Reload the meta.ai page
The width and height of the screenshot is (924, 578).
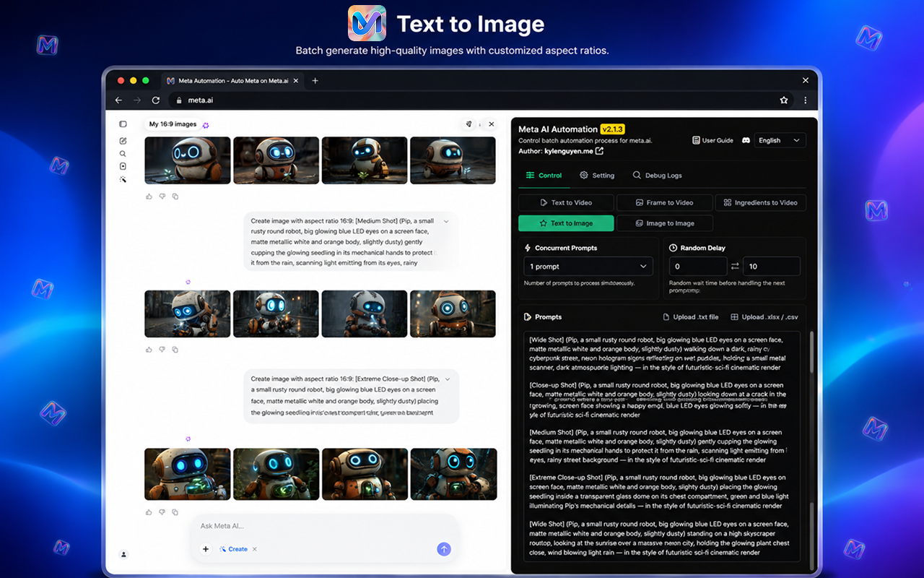(155, 100)
